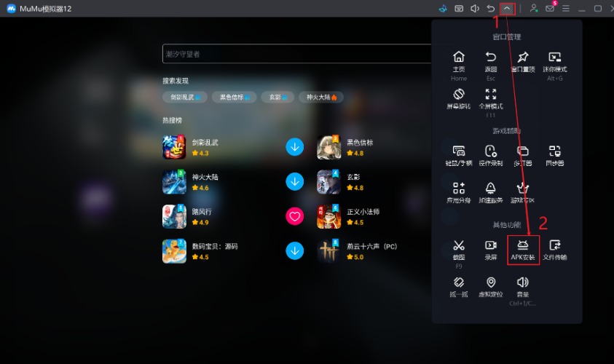Click speaker icon in title bar
This screenshot has width=614, height=364.
(475, 9)
